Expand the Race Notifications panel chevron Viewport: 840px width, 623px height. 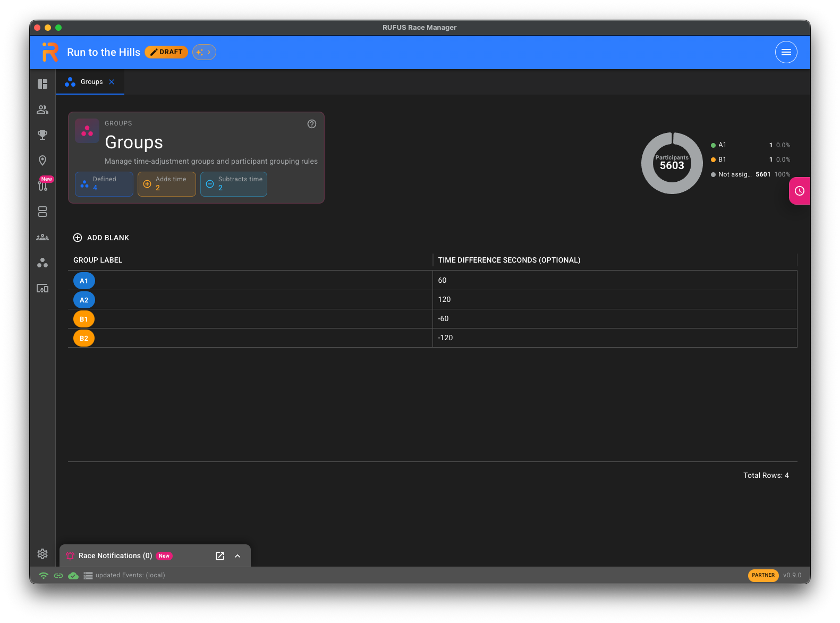coord(237,556)
